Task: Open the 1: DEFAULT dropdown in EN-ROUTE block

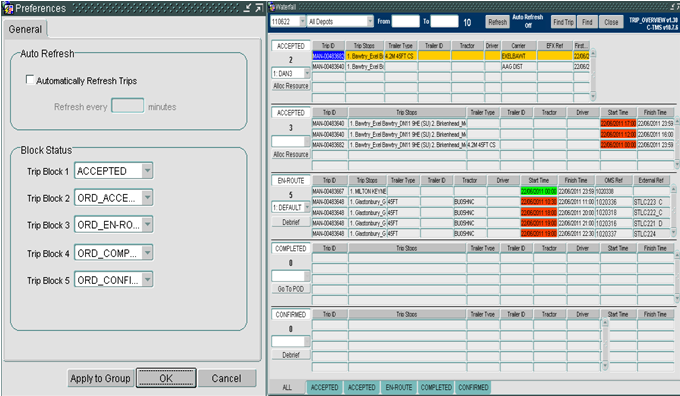Action: click(x=307, y=207)
